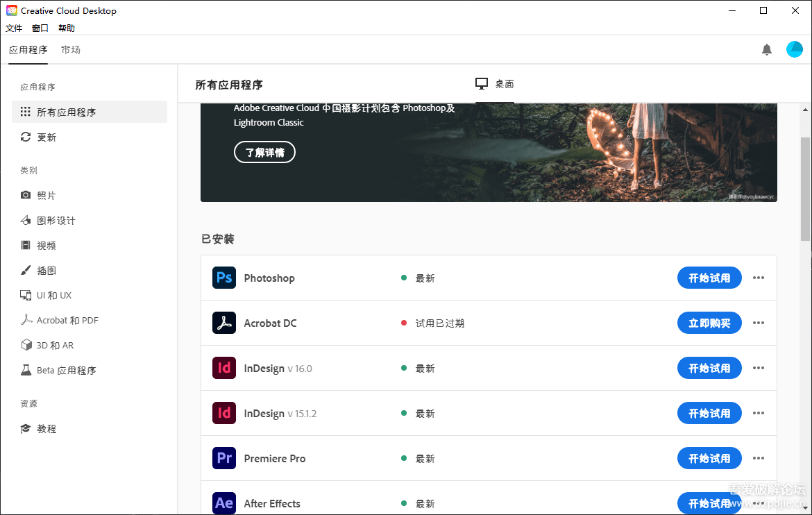
Task: Select 照片 category label
Action: (x=46, y=195)
